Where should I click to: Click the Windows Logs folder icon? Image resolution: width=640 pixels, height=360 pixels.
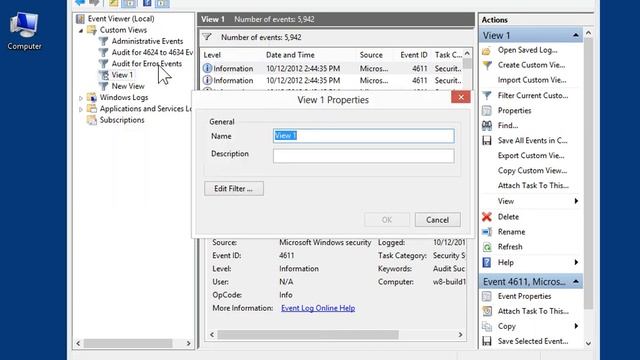(x=92, y=98)
